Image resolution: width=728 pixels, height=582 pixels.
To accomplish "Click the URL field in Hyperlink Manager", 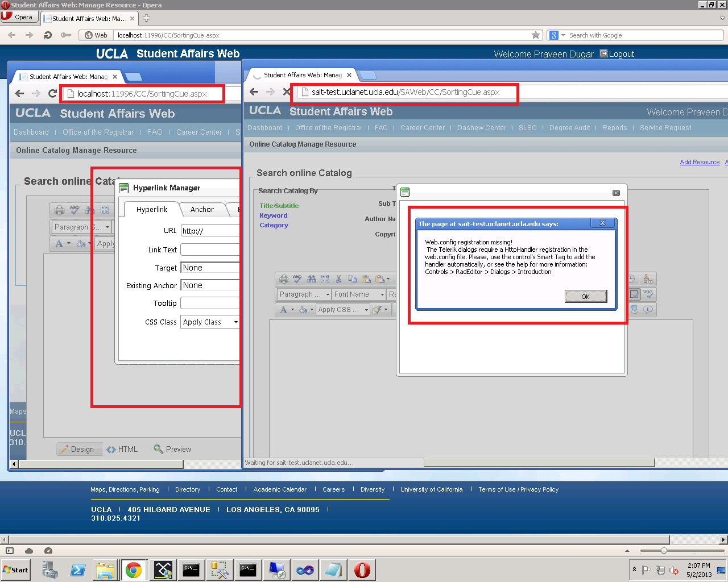I will (x=210, y=231).
